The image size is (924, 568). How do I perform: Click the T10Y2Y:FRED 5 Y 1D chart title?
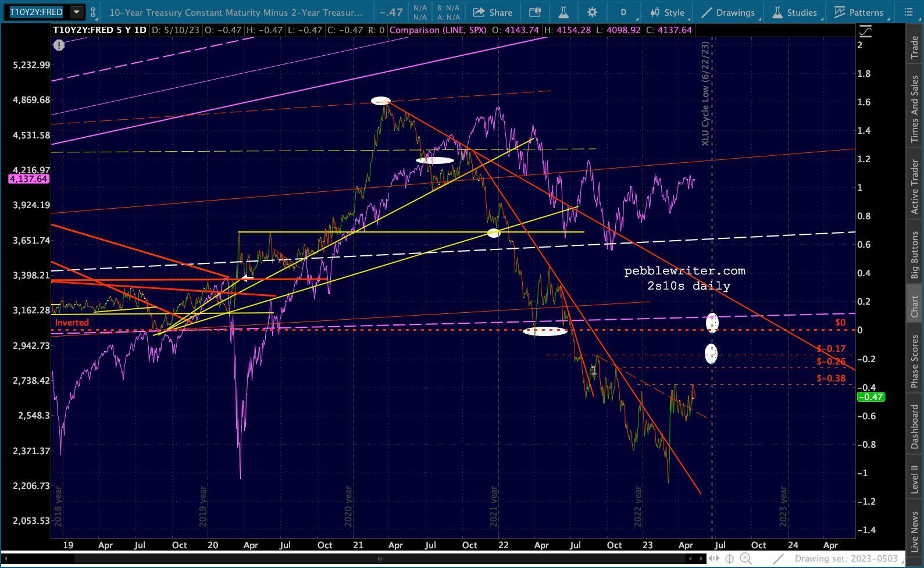[99, 30]
